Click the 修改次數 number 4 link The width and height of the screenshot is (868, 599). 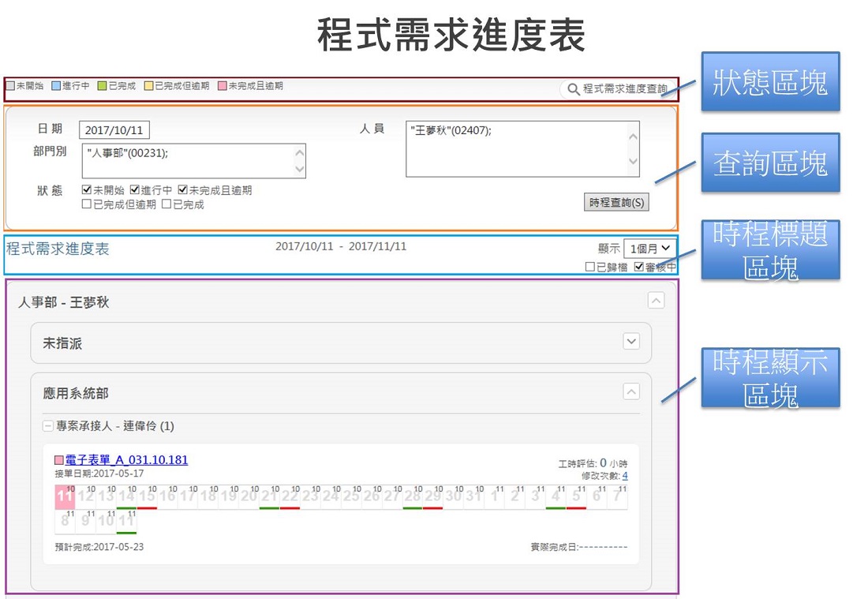625,475
